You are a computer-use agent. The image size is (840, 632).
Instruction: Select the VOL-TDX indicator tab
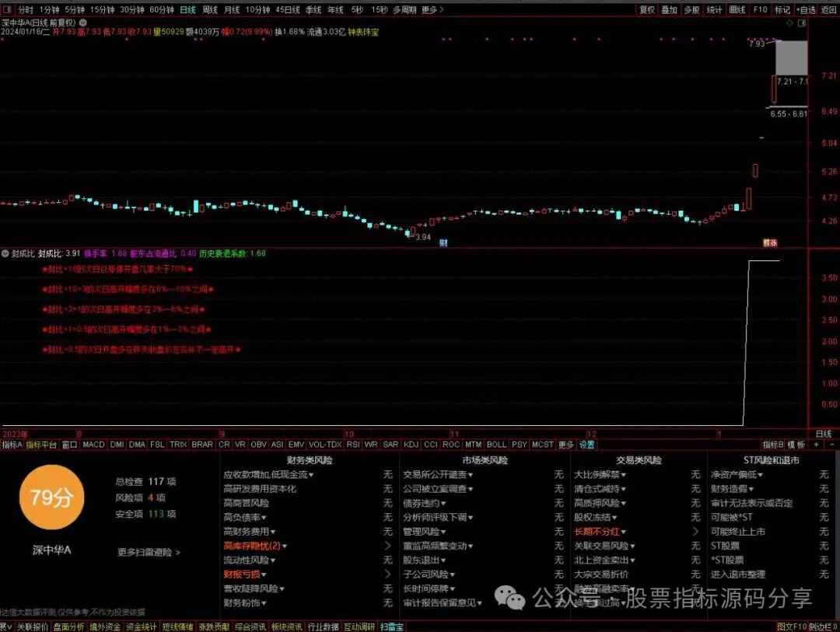tap(325, 445)
